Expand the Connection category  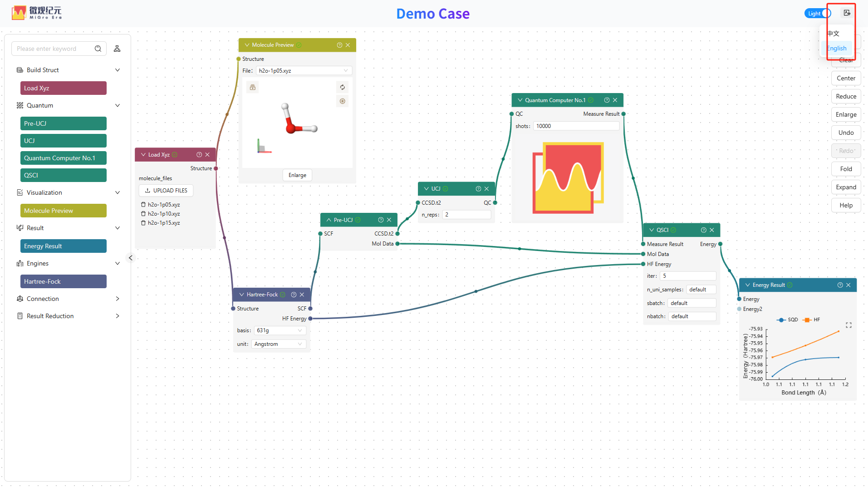[x=68, y=299]
